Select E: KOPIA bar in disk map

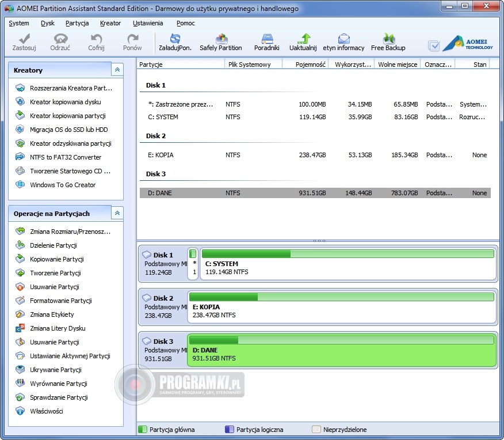[342, 307]
